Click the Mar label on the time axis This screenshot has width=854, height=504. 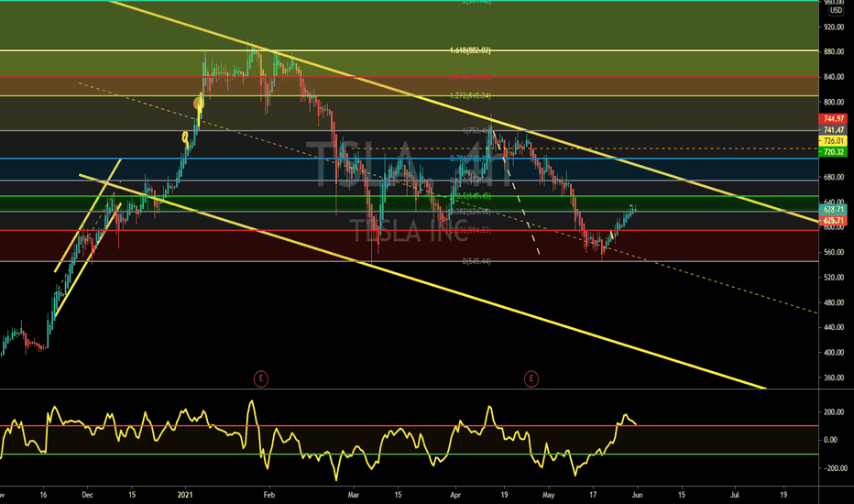pos(354,495)
